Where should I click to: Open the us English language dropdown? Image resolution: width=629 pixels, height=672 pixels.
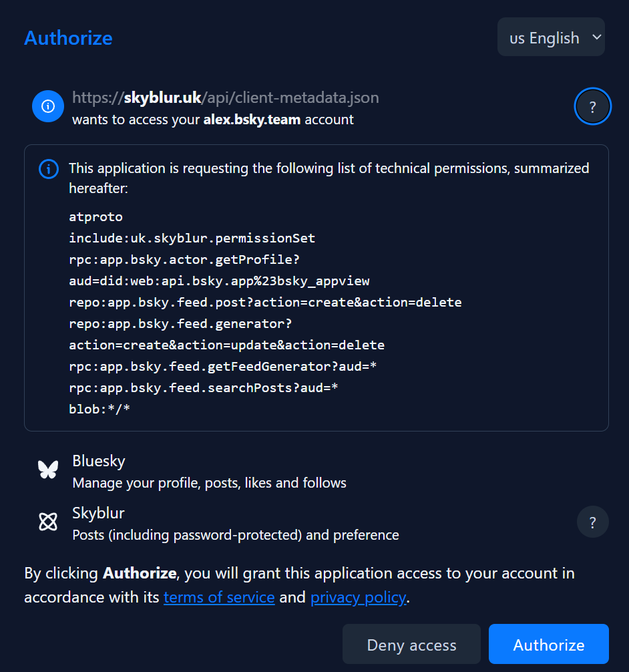click(x=550, y=37)
